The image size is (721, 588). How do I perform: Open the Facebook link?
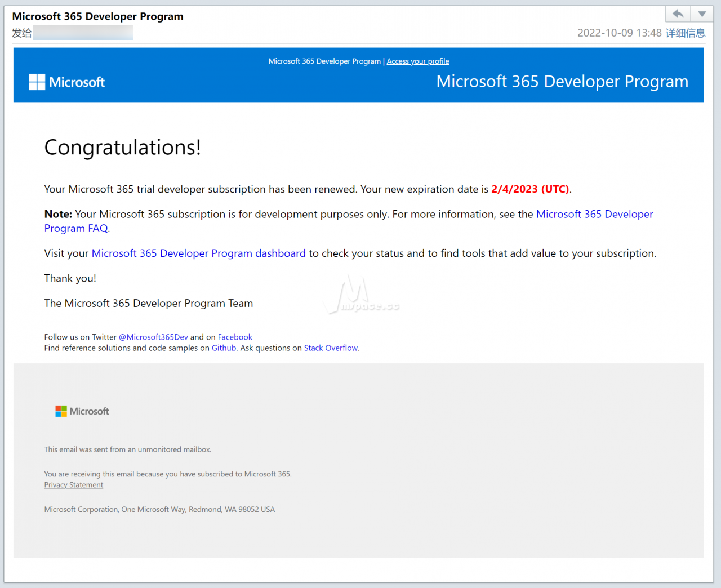[x=235, y=337]
